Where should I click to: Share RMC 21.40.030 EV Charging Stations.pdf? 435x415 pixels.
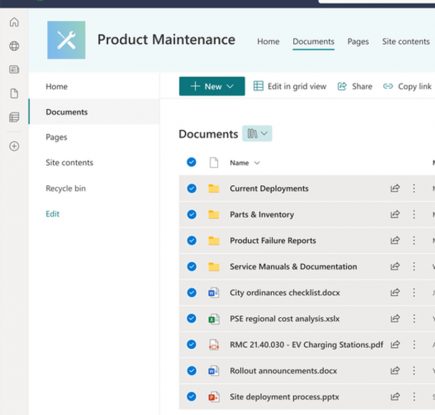[x=395, y=345]
